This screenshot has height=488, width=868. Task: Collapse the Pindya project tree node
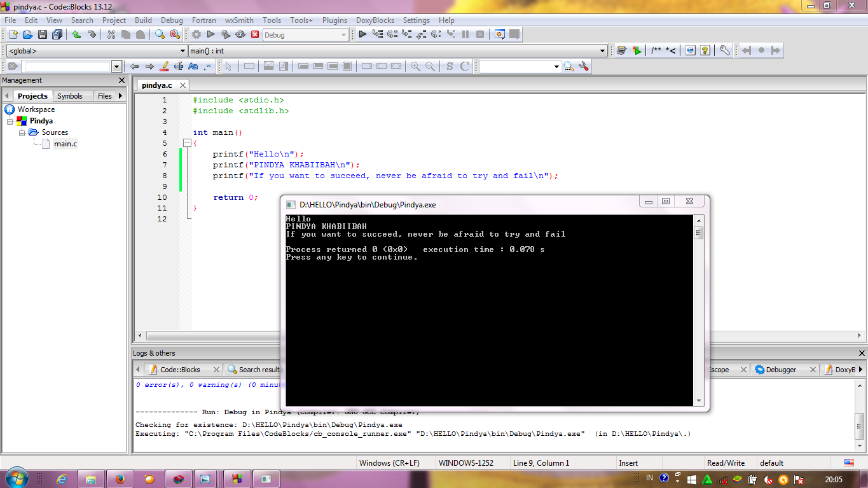click(10, 121)
